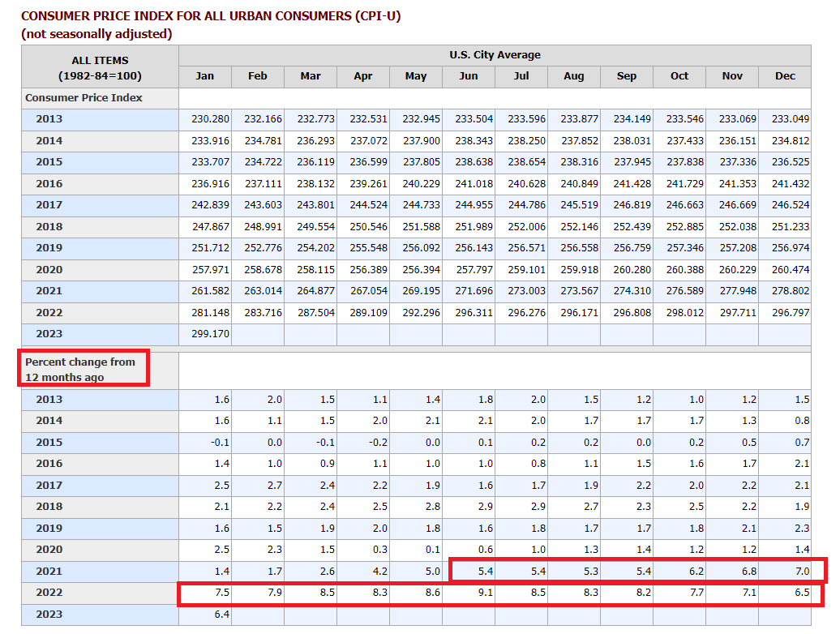
Task: Select index value 257.971 for Jan 2020
Action: click(210, 270)
